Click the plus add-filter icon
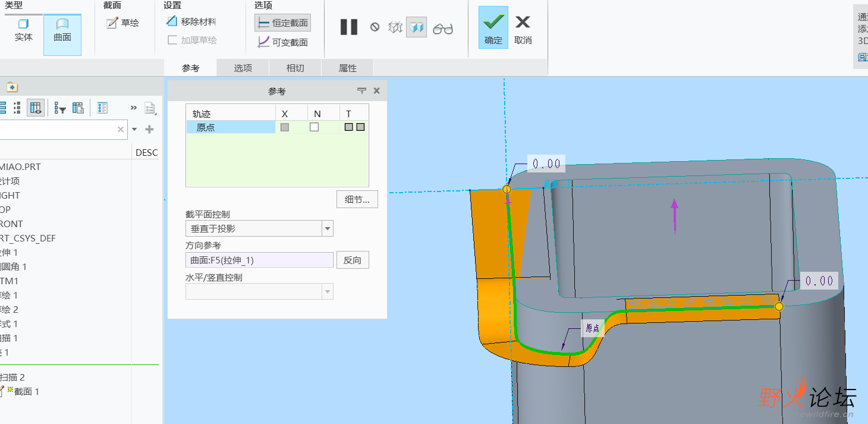868x424 pixels. [149, 129]
